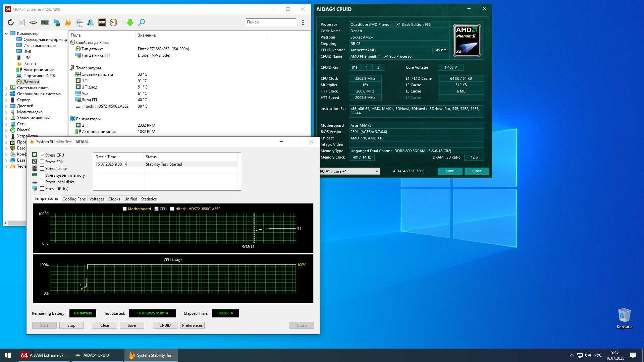Screen dimensions: 644x362
Task: Open the monitor diagnostics toolbar icon
Action: click(57, 22)
